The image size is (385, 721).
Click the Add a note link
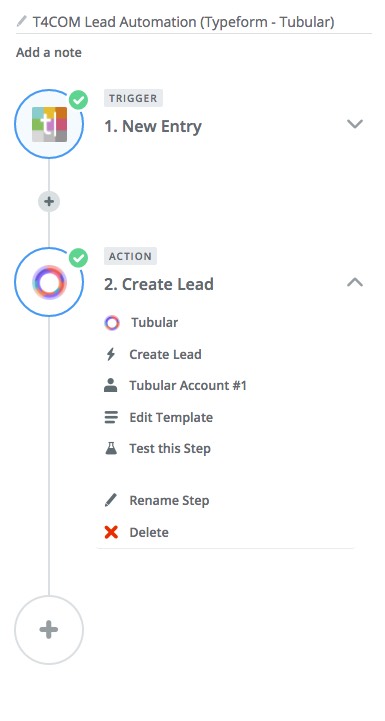pyautogui.click(x=49, y=52)
